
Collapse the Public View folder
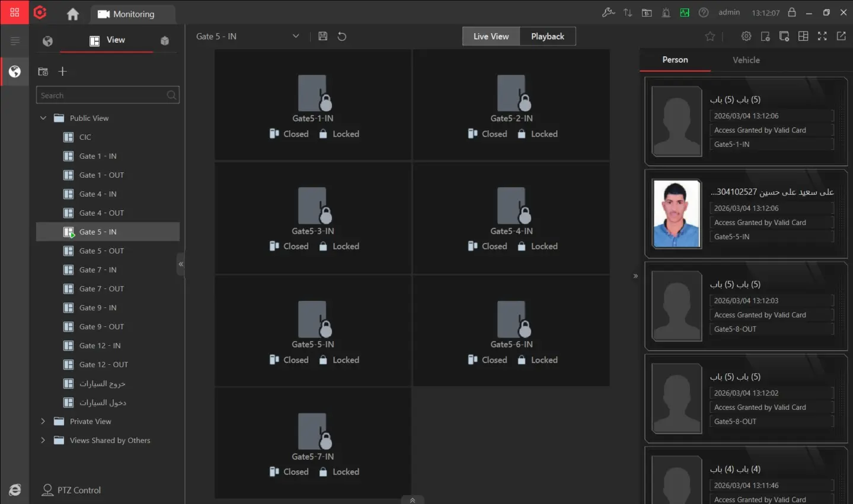(43, 118)
